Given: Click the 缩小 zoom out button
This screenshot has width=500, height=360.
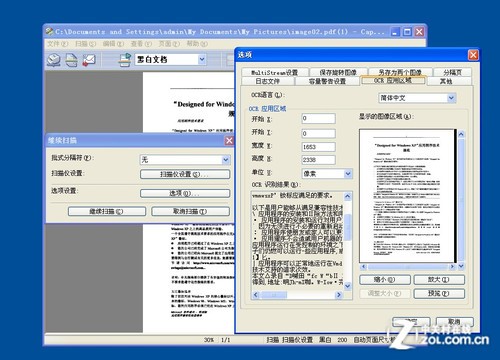Looking at the screenshot, I should point(385,280).
